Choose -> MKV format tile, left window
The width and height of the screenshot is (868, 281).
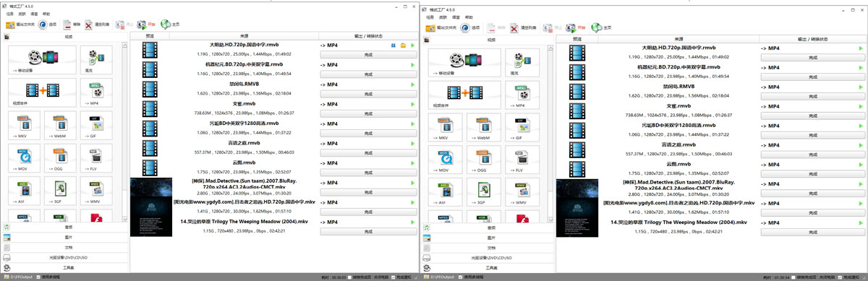tap(25, 126)
